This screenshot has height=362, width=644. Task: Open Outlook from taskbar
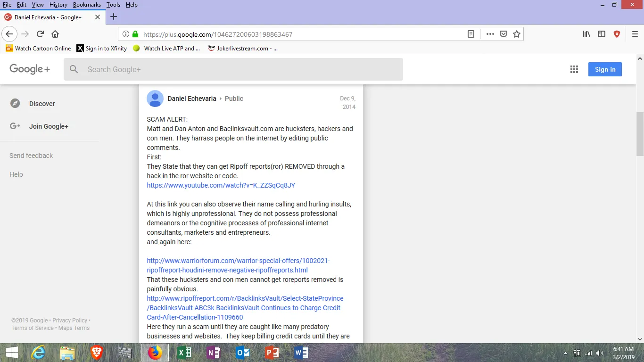pos(243,353)
